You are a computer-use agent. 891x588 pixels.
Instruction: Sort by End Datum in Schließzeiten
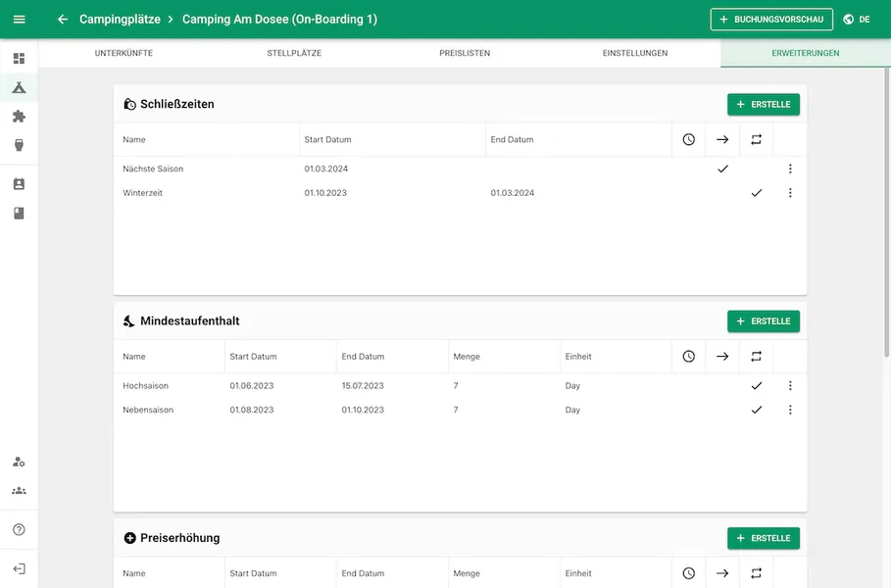512,140
